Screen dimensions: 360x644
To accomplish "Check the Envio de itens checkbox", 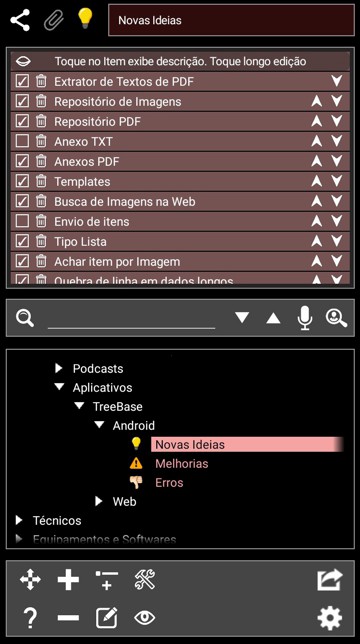I will (x=22, y=221).
